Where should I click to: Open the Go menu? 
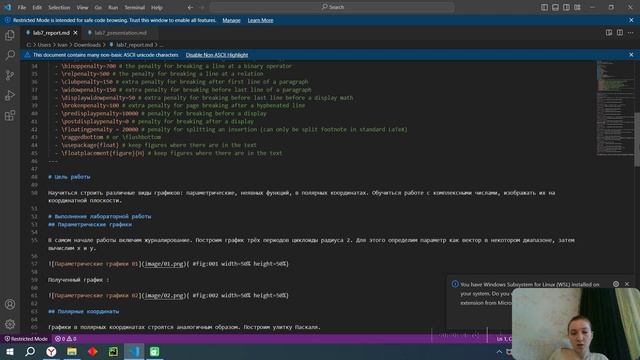point(98,7)
